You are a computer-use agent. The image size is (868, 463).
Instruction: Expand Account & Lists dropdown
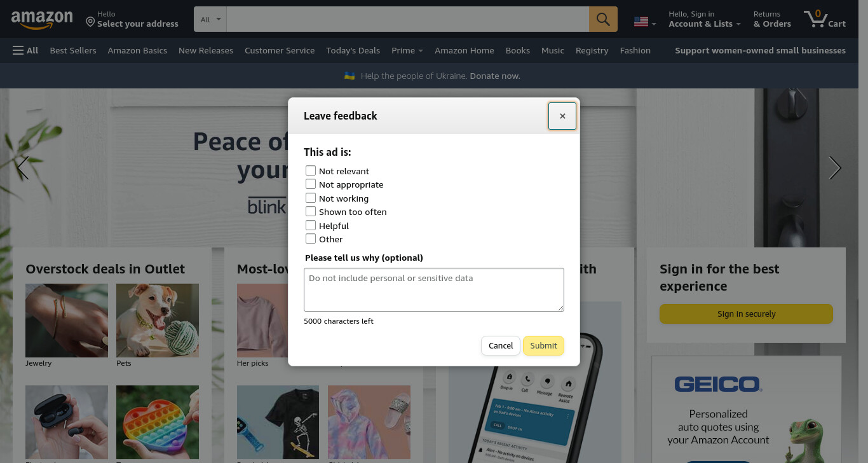705,19
